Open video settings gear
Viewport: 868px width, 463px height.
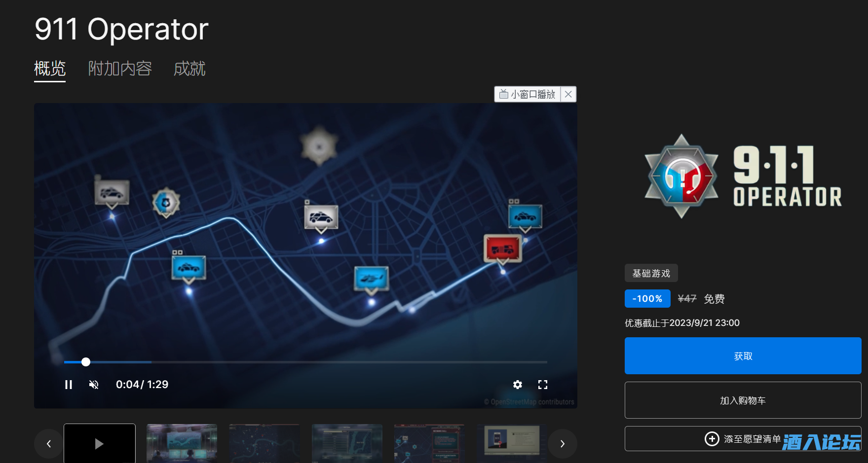517,385
